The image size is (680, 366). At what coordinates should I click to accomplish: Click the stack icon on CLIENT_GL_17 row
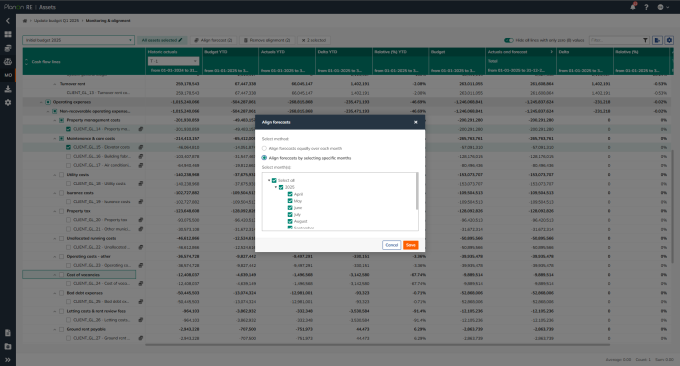141,165
